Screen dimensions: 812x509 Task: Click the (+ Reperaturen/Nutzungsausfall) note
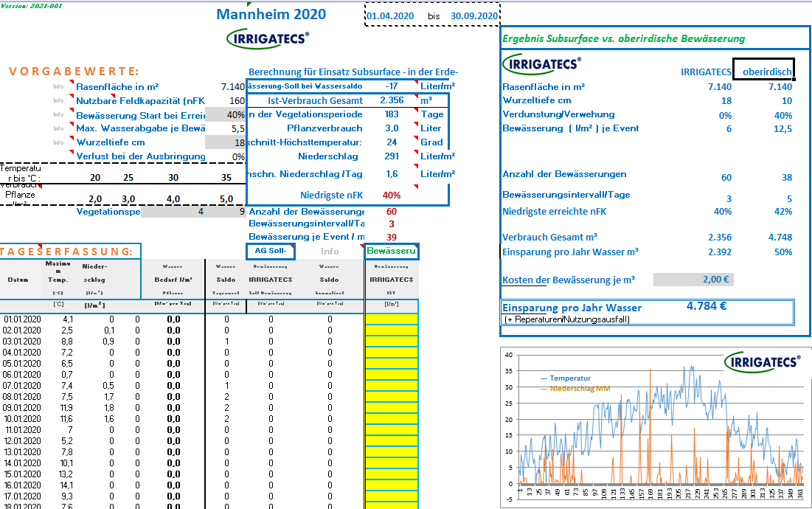pyautogui.click(x=567, y=319)
